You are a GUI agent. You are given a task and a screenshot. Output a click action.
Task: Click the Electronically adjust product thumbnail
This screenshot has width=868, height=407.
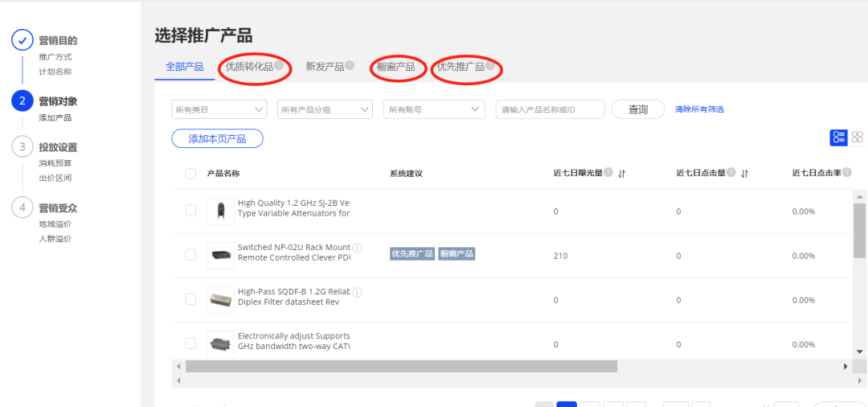220,344
